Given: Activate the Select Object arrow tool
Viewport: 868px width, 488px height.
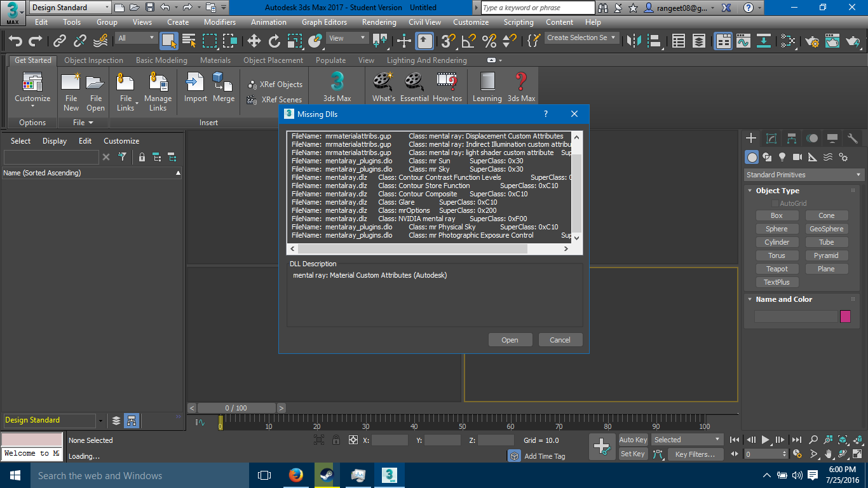Looking at the screenshot, I should pos(168,41).
